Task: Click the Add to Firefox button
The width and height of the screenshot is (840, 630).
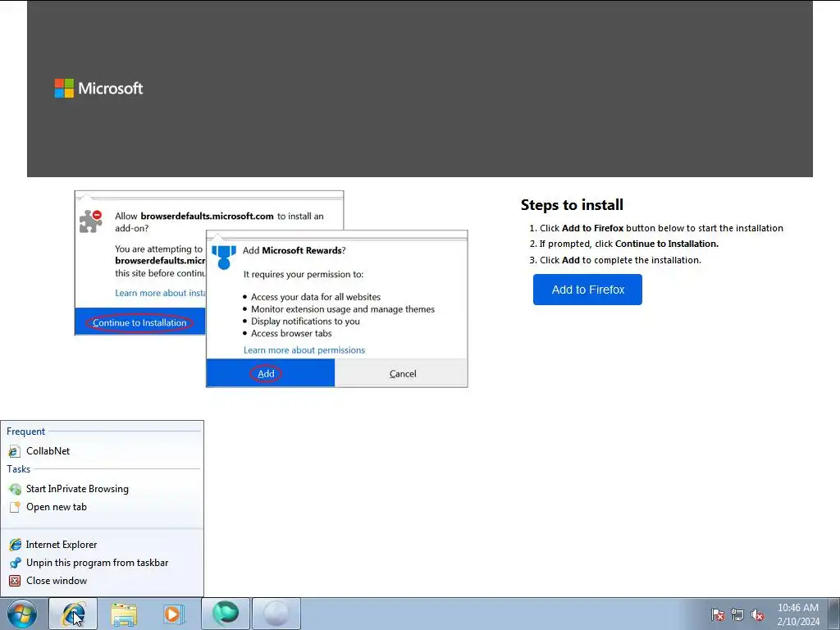Action: pyautogui.click(x=587, y=290)
